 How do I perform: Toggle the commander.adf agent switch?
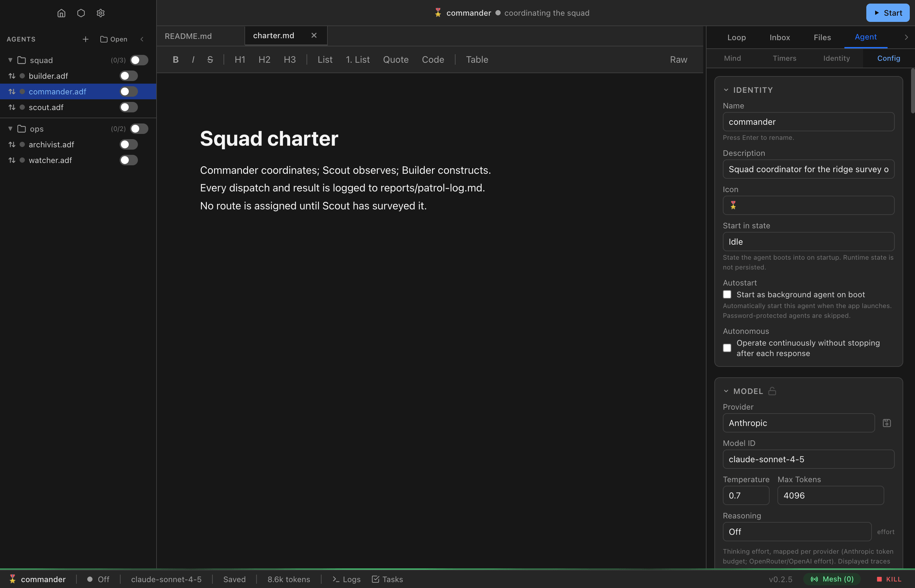click(129, 92)
